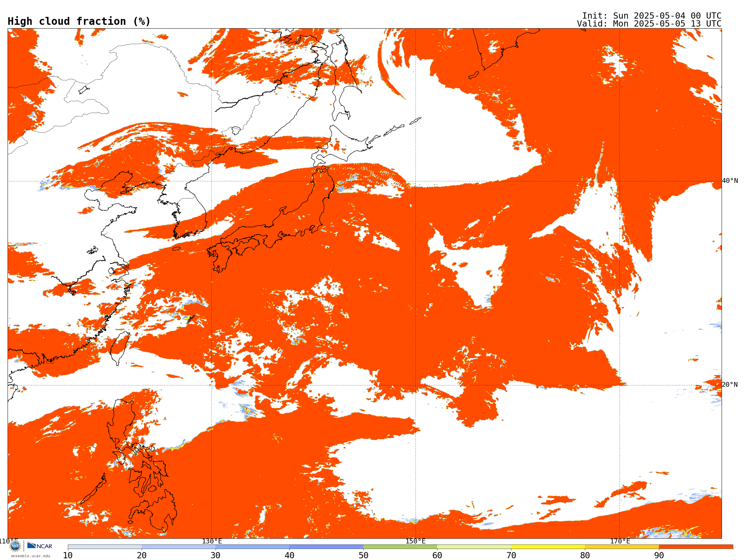Click the light blue 20-30 colorbar segment
This screenshot has height=560, width=744.
click(x=178, y=547)
